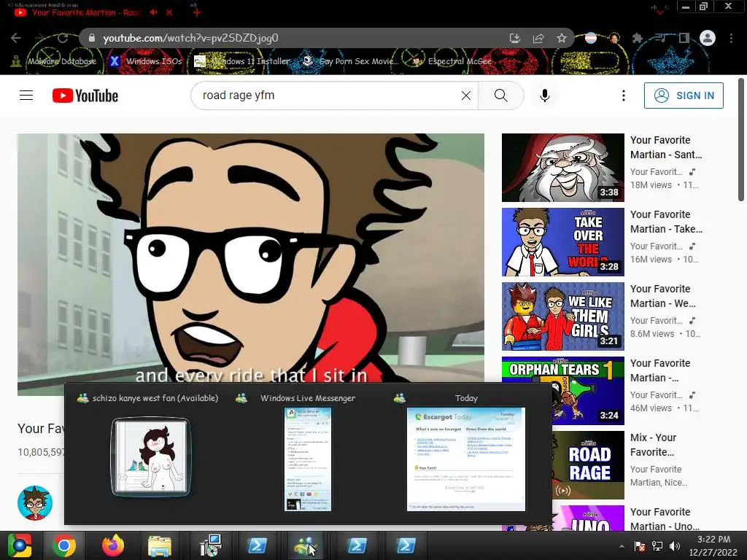
Task: Switch to Windows Live Messenger preview
Action: coord(307,459)
